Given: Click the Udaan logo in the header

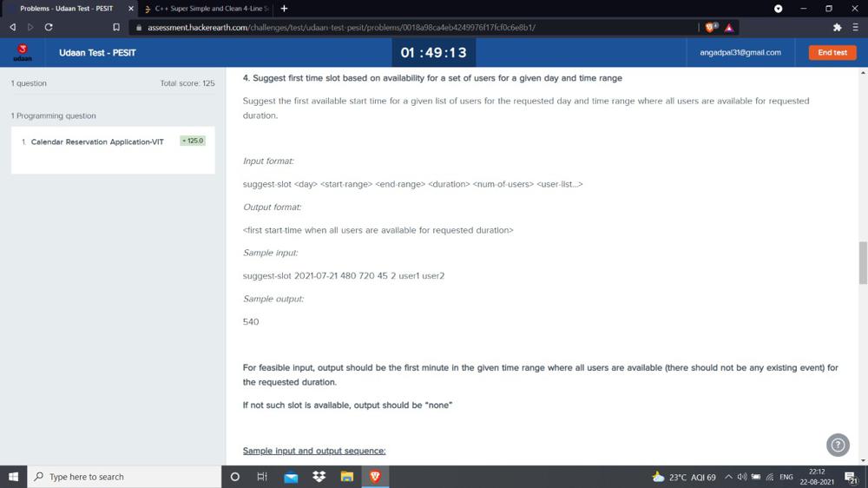Looking at the screenshot, I should pyautogui.click(x=23, y=53).
